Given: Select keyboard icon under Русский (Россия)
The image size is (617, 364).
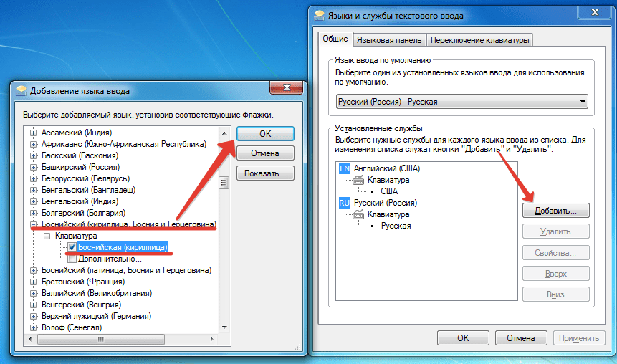Looking at the screenshot, I should 358,215.
